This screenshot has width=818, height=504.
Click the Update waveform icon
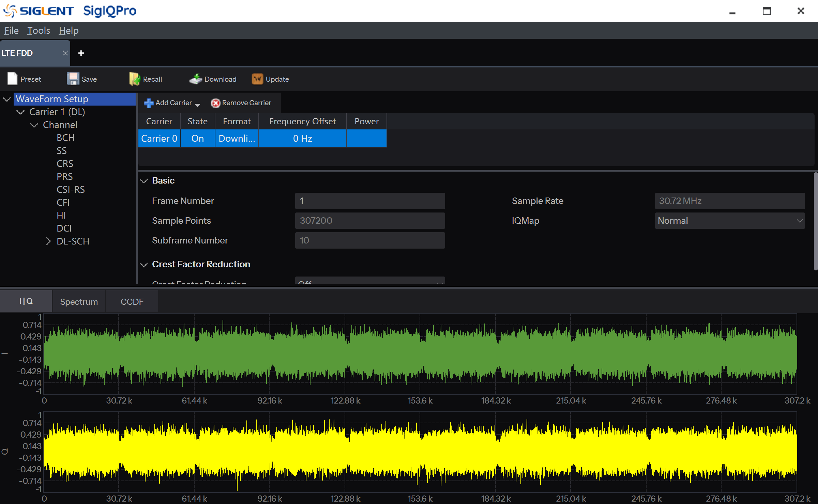pyautogui.click(x=257, y=79)
